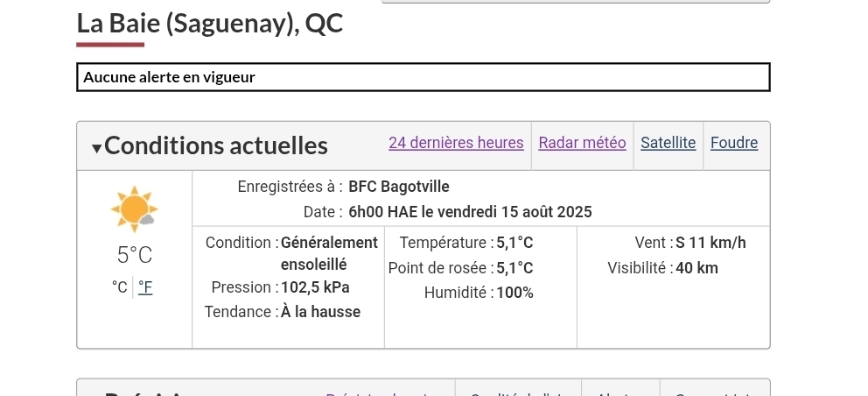Click the BFC Bagotville station name
The width and height of the screenshot is (868, 396).
click(x=398, y=187)
